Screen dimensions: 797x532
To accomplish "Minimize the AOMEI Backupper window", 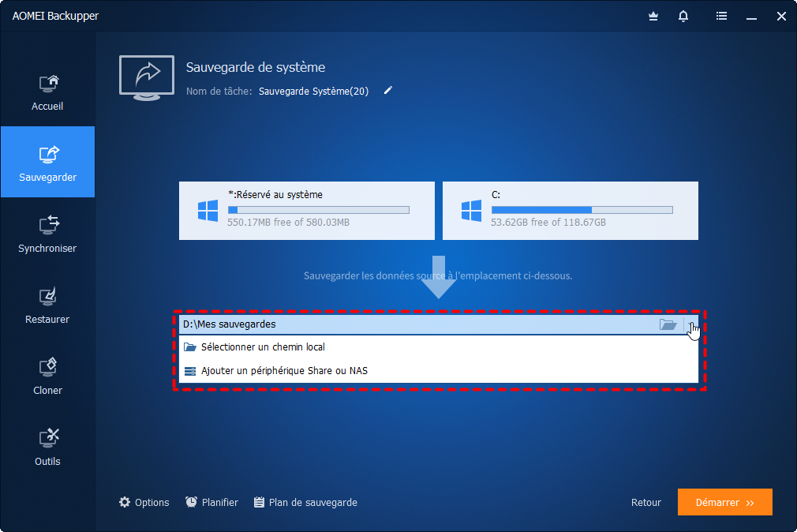I will click(x=751, y=17).
